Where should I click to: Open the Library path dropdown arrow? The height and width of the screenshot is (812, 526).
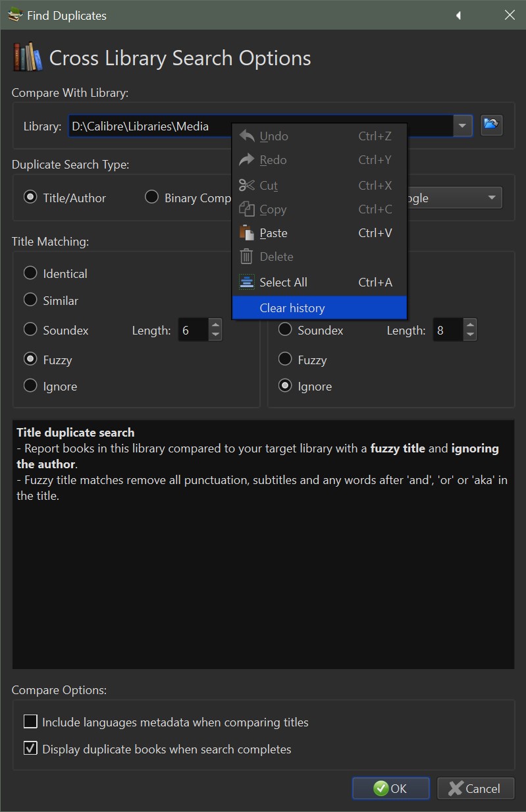[463, 125]
